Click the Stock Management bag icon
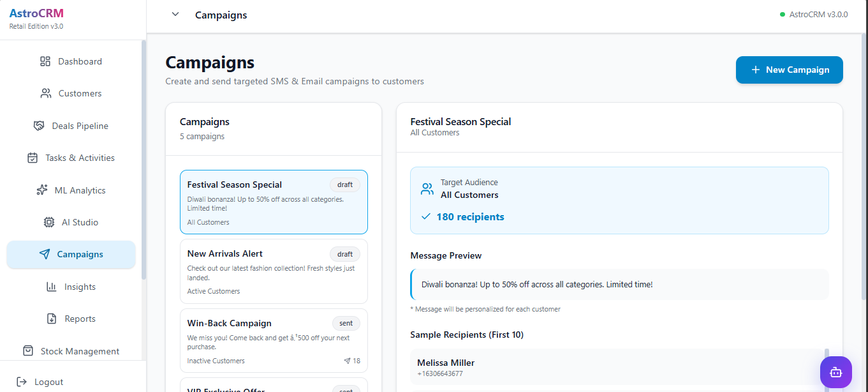The width and height of the screenshot is (868, 392). tap(28, 351)
